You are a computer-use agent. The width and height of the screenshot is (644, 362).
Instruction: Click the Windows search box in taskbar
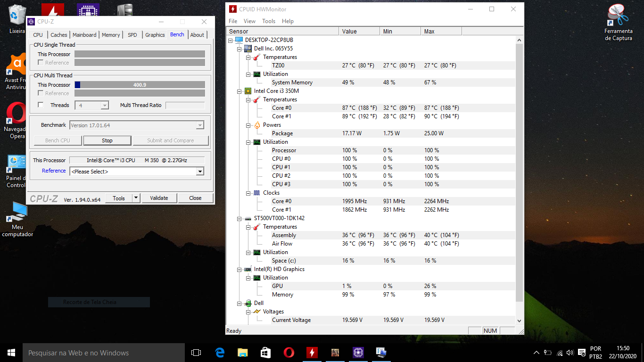point(104,353)
